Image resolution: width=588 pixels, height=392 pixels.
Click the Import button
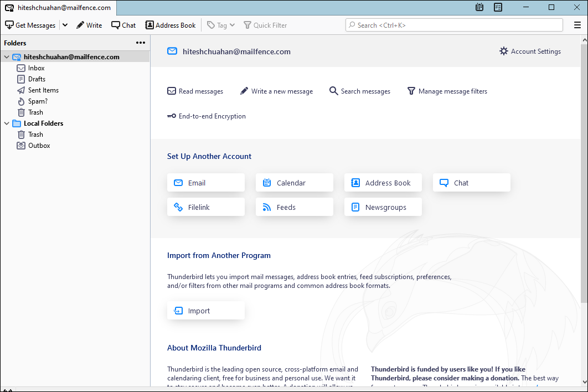(x=206, y=311)
